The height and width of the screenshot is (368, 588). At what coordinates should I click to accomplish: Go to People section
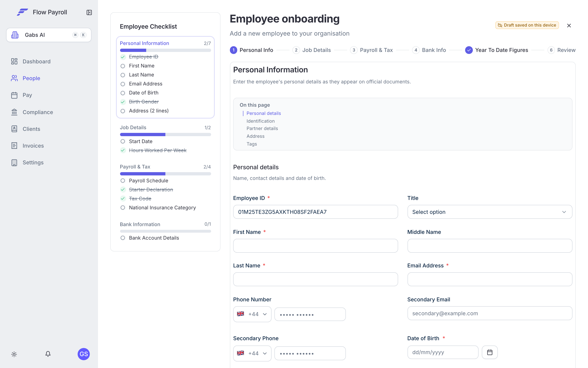[26, 78]
